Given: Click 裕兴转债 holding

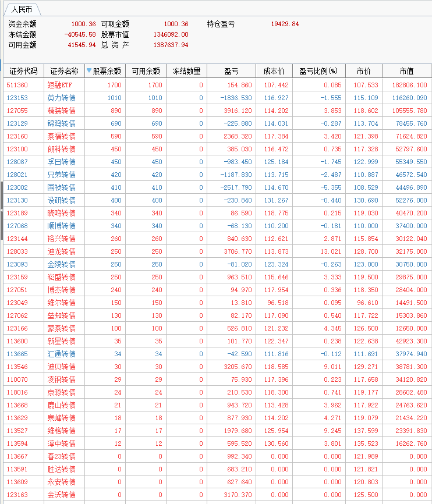Looking at the screenshot, I should (x=62, y=239).
